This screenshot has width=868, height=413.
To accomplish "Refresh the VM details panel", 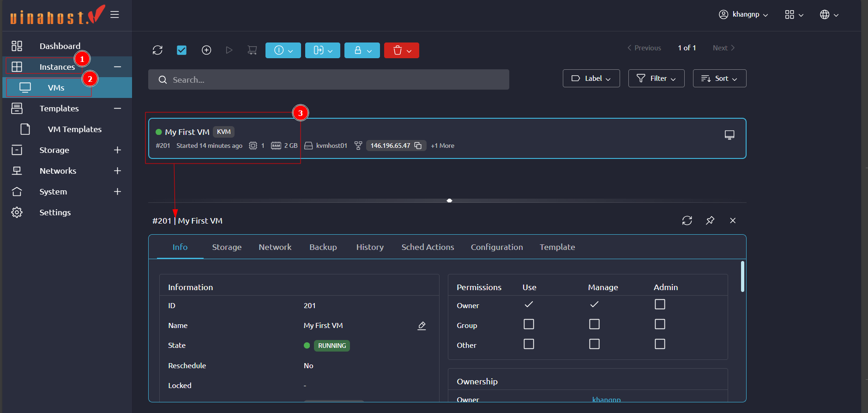I will point(687,220).
